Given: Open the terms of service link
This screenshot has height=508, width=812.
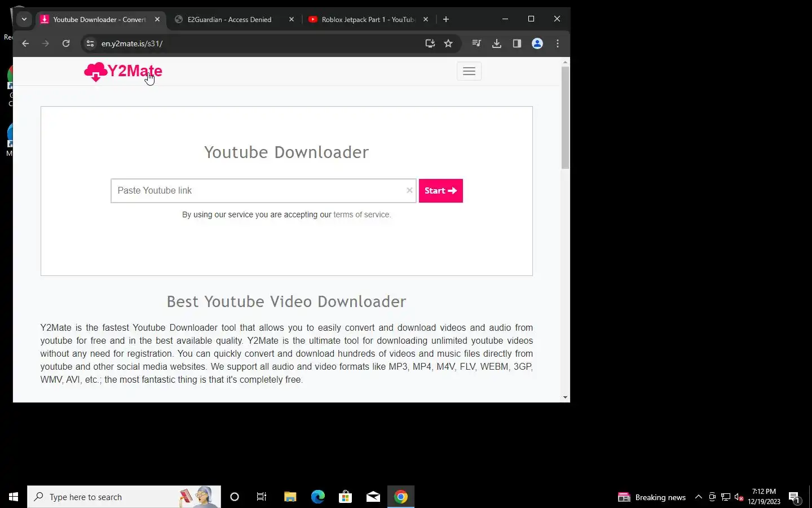Looking at the screenshot, I should click(x=362, y=214).
